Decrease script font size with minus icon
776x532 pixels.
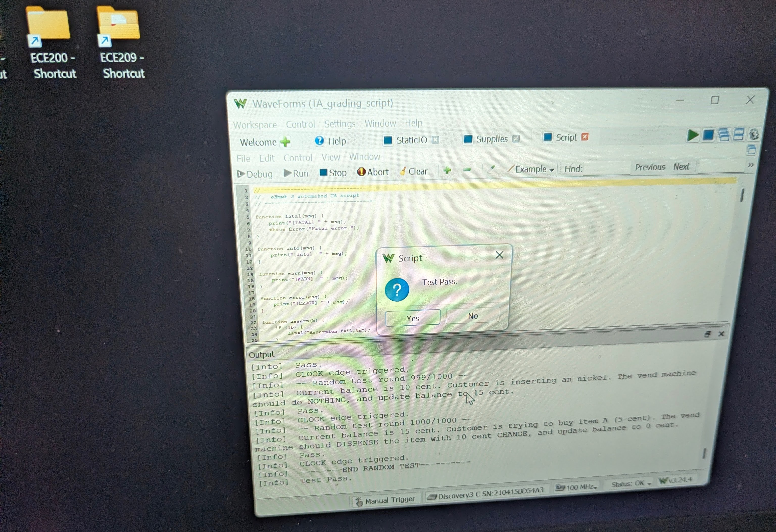(x=467, y=170)
